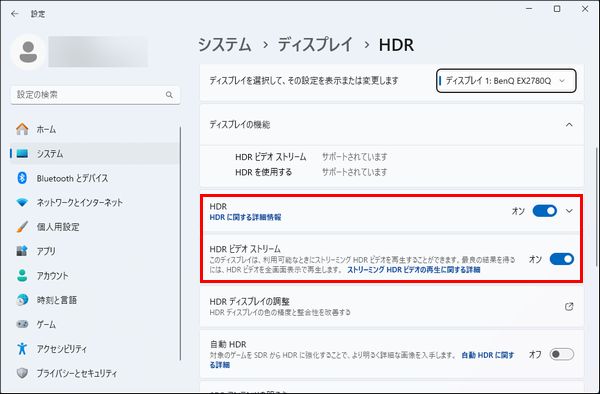The image size is (600, 394).
Task: Open HDR display calibration external link icon
Action: coord(569,306)
